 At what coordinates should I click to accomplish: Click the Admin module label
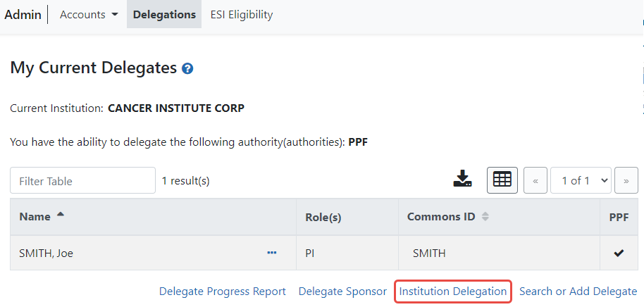pyautogui.click(x=23, y=15)
